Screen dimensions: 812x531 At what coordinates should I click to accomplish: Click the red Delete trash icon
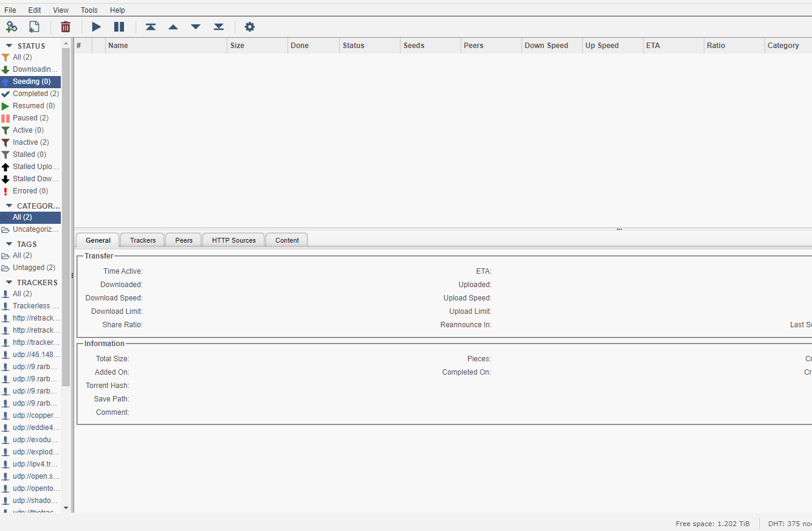(66, 27)
